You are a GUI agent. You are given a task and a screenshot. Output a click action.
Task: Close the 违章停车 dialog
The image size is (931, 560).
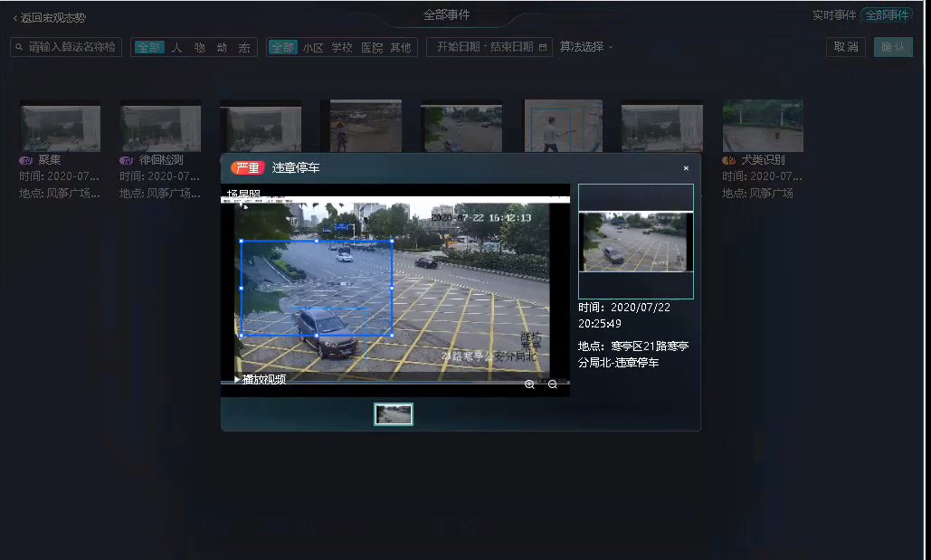pyautogui.click(x=686, y=168)
